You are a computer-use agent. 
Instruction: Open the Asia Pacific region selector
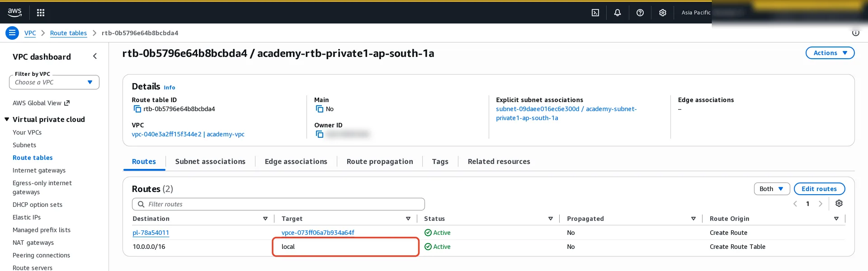point(696,13)
